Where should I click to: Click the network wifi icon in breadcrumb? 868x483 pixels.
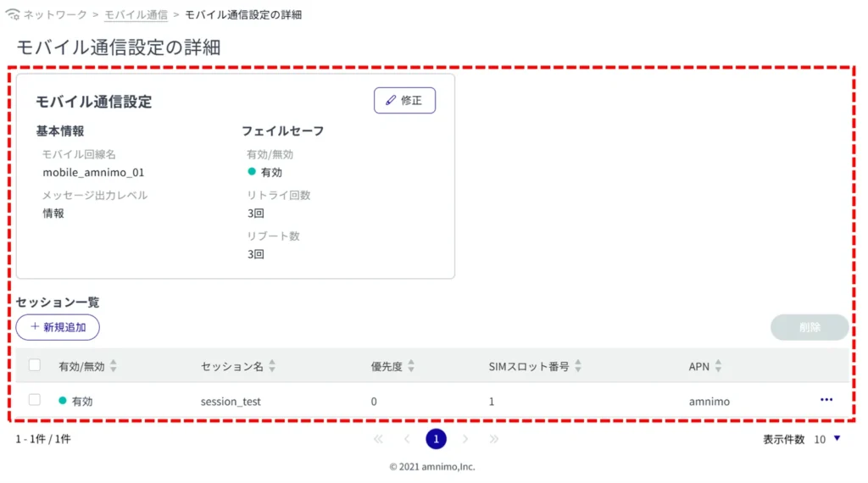click(x=13, y=15)
